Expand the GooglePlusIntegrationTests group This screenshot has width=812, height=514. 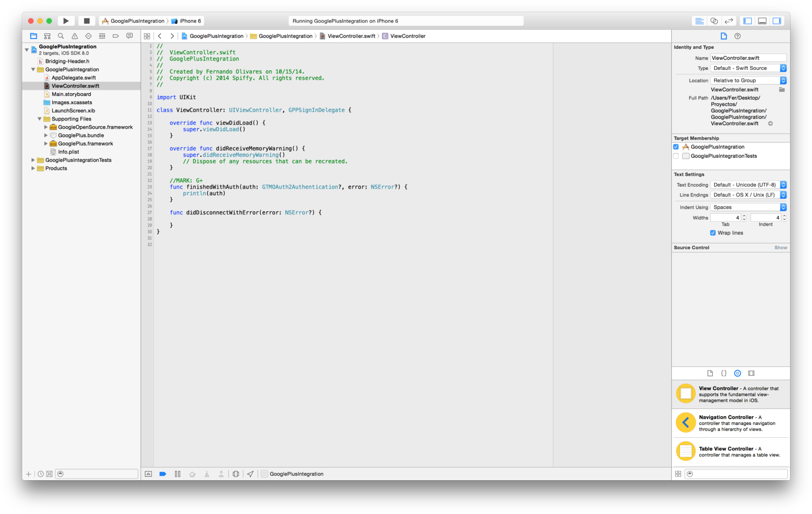point(33,160)
